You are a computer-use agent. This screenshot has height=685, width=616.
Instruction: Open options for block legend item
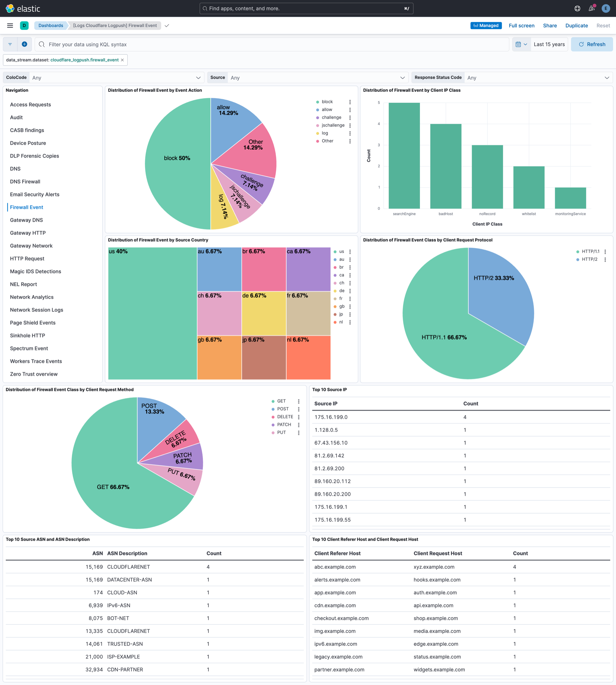(x=350, y=102)
